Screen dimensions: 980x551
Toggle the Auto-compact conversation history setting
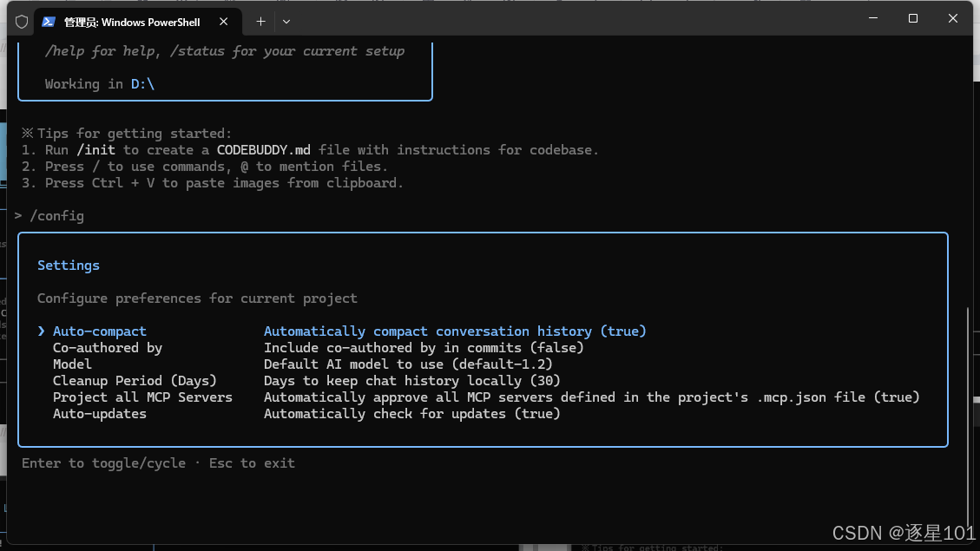click(99, 331)
